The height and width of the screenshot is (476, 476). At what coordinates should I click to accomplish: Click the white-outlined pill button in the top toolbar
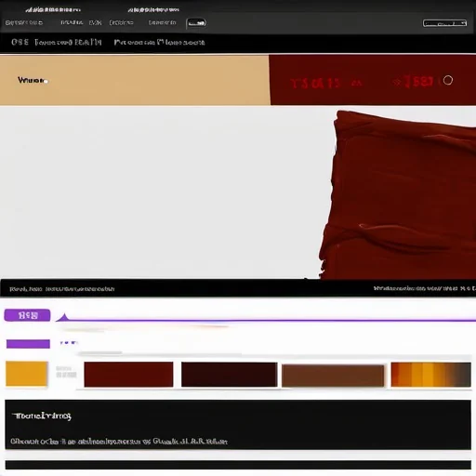pyautogui.click(x=196, y=23)
